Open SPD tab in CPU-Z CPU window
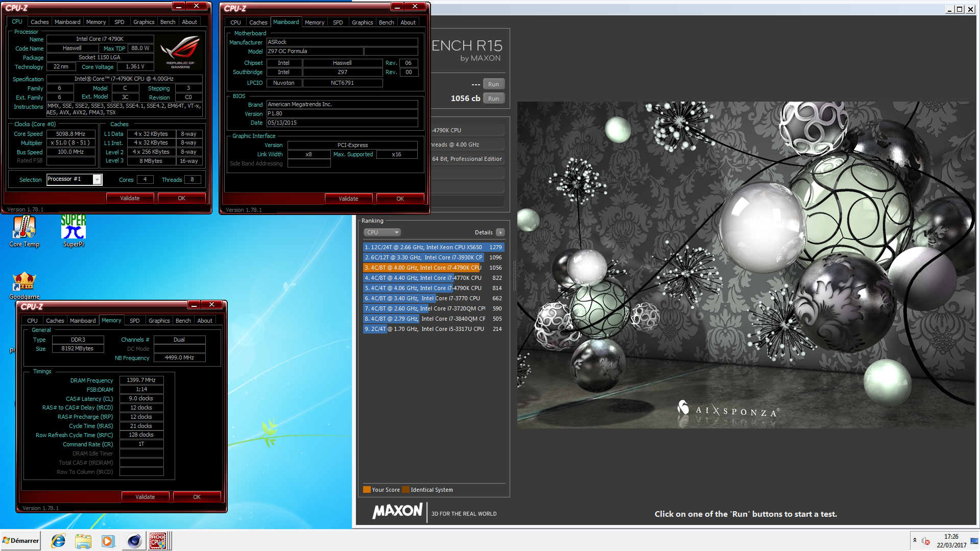980x551 pixels. pos(119,22)
